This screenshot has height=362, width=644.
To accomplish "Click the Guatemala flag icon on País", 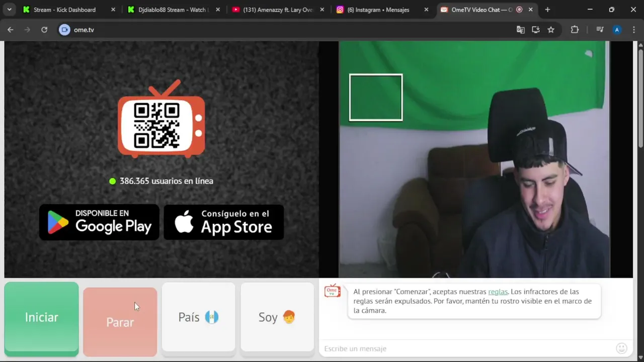I will point(212,317).
